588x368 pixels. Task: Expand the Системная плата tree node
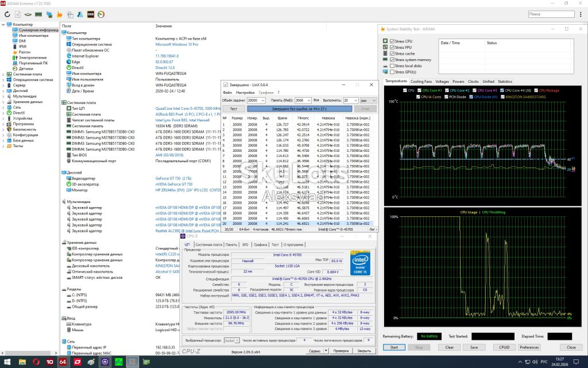(3, 74)
